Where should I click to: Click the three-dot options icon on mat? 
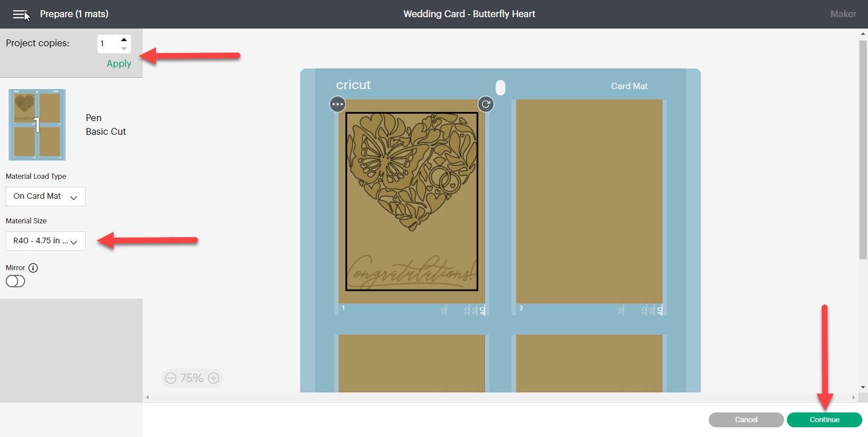point(337,105)
